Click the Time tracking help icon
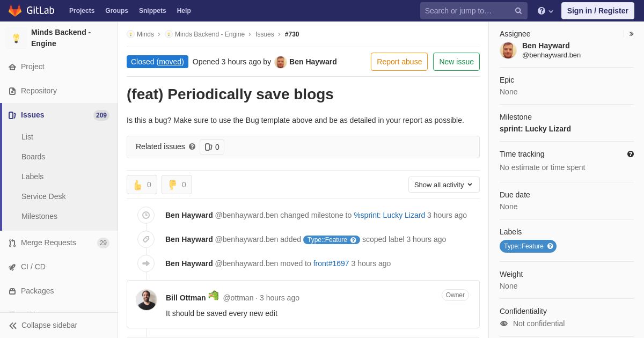The height and width of the screenshot is (338, 644). click(631, 154)
